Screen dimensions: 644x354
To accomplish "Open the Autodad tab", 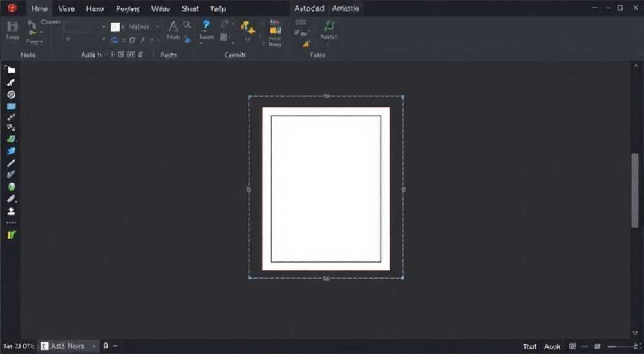I will [x=309, y=8].
